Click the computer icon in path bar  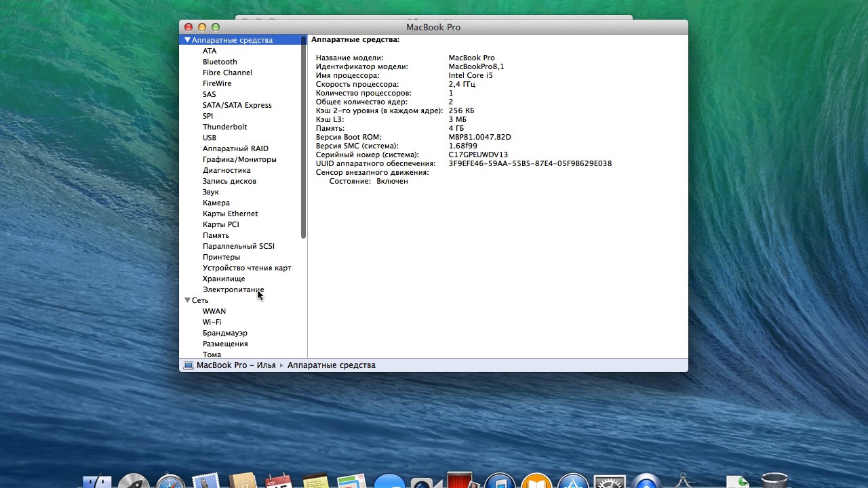[x=189, y=365]
